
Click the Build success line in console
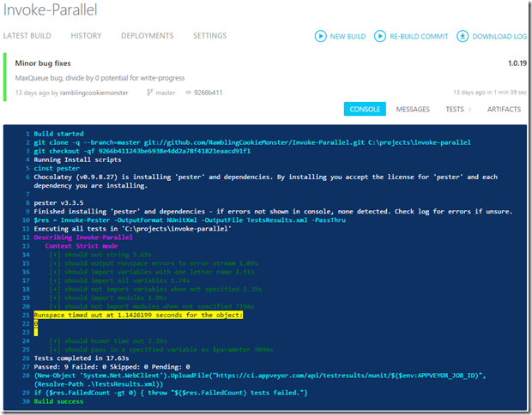tap(58, 401)
